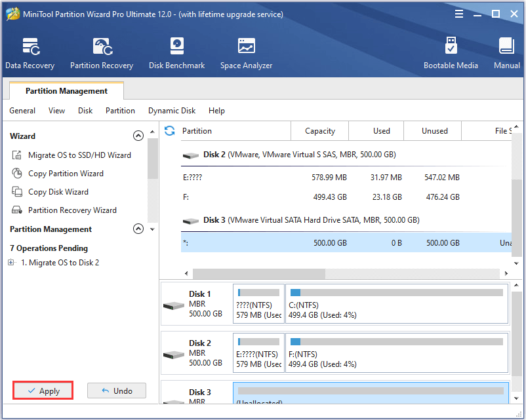This screenshot has width=526, height=420.
Task: Click the disk map scroll-down arrow
Action: [517, 398]
